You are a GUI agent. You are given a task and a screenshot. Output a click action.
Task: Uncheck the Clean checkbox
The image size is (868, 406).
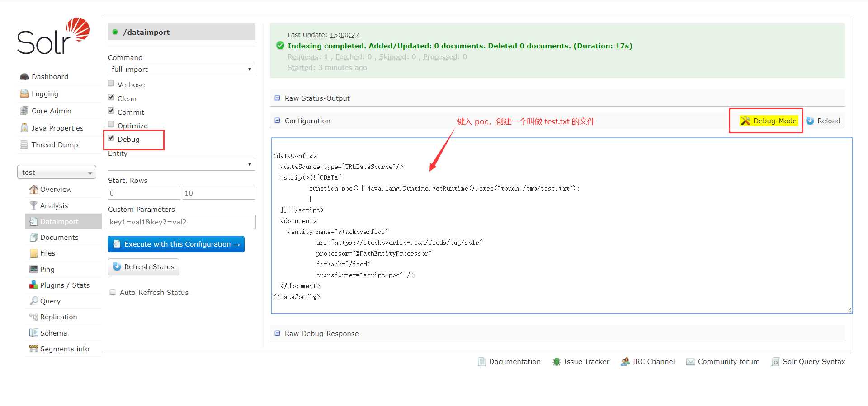point(111,98)
